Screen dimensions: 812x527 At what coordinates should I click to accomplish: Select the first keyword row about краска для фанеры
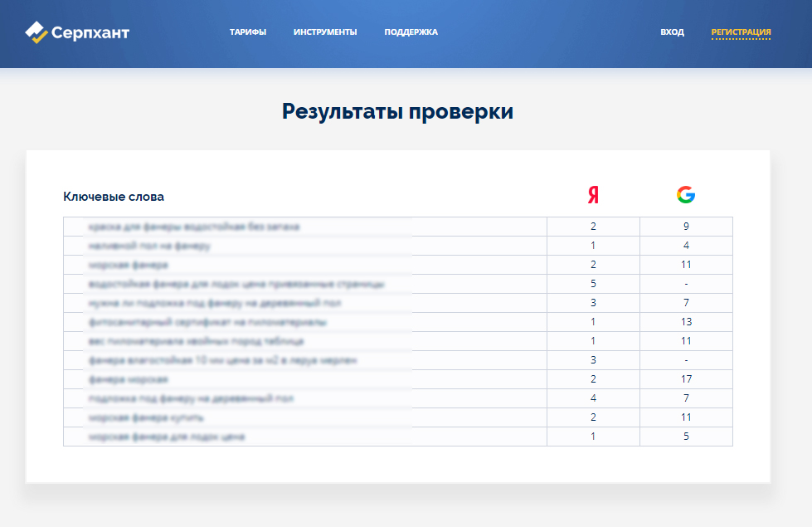click(194, 227)
